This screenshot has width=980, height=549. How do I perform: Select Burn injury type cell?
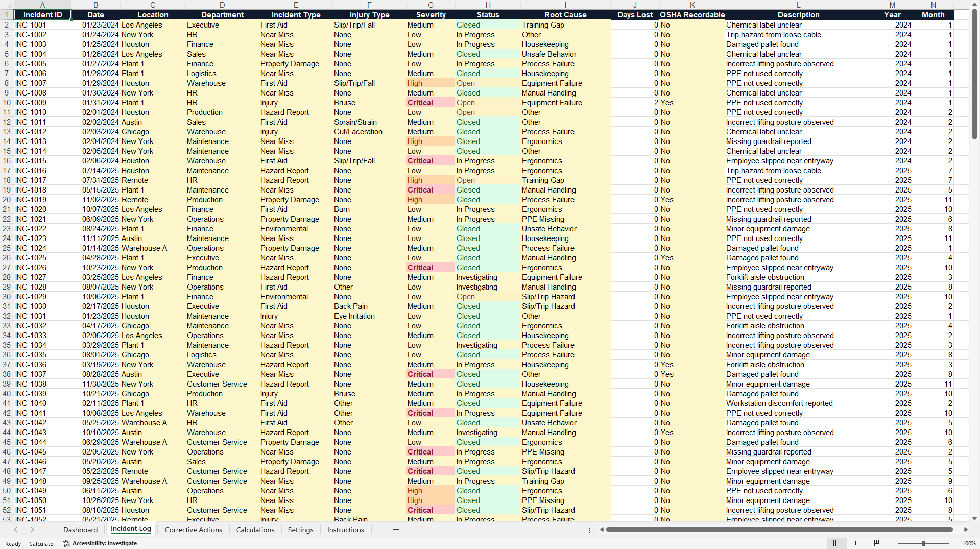coord(369,209)
